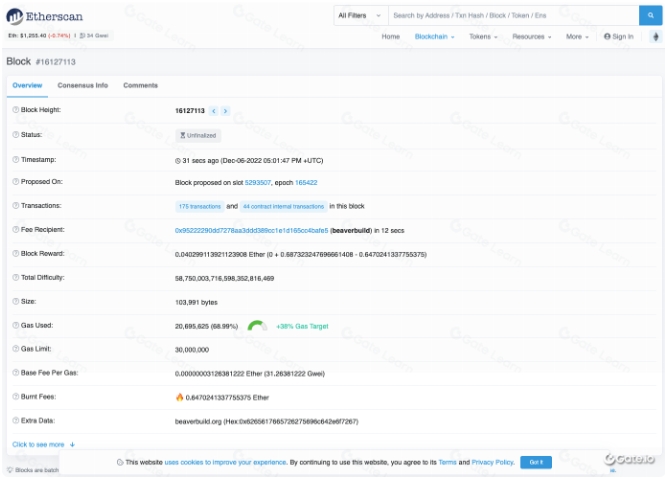Click the Gate.io logo at bottom right
The image size is (665, 478).
point(629,459)
